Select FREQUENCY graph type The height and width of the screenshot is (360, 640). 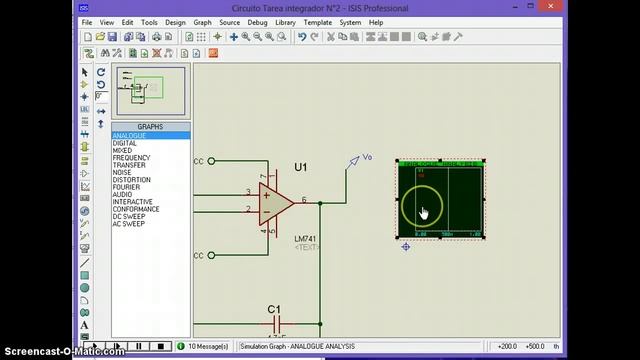coord(151,158)
